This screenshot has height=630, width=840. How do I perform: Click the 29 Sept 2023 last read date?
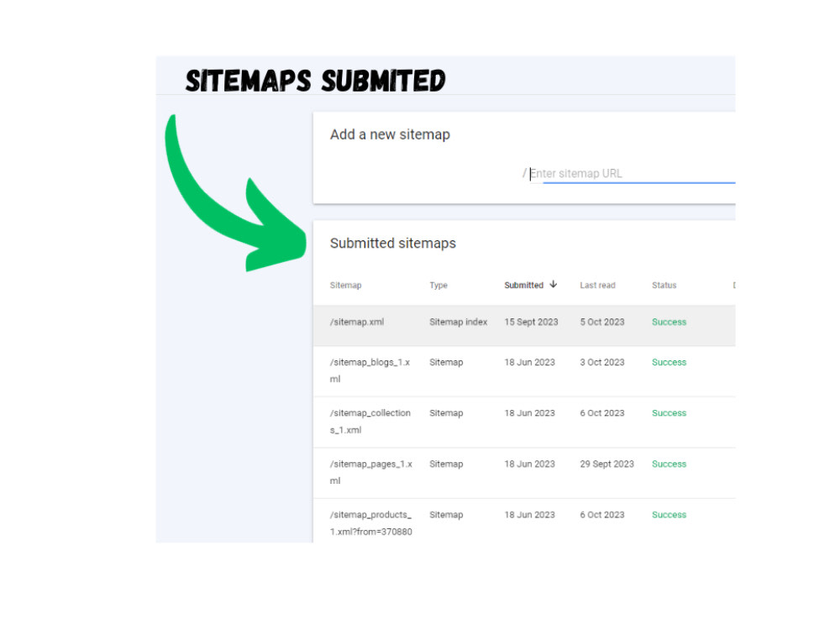click(x=606, y=464)
